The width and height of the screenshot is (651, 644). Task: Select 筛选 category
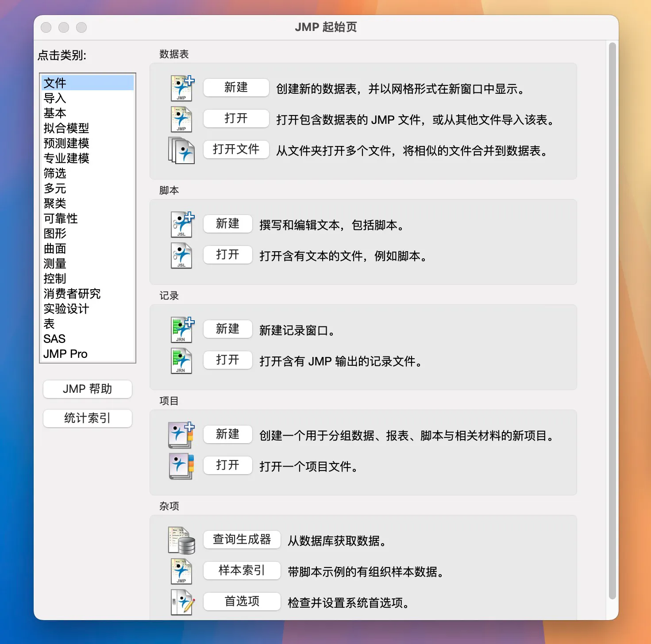click(x=88, y=173)
